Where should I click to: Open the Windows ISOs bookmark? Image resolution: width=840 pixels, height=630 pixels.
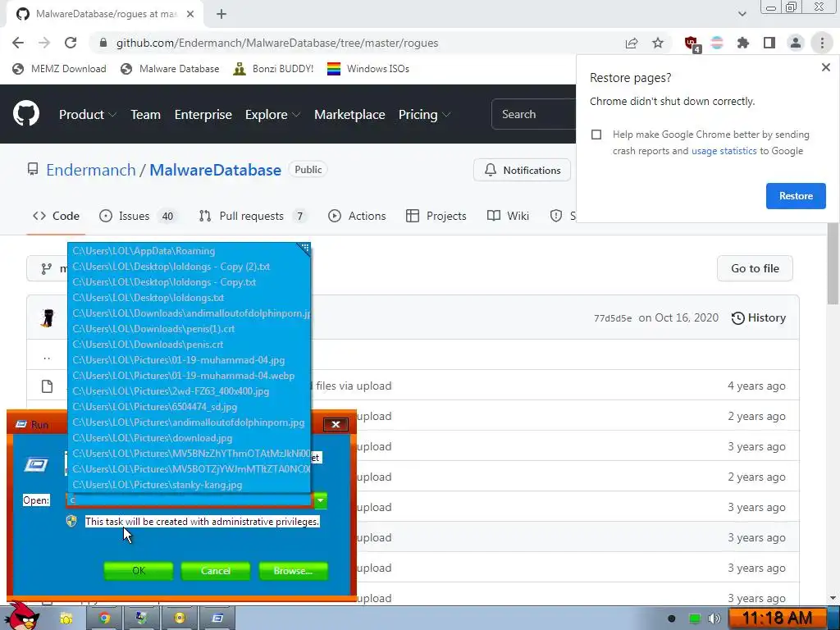[x=368, y=69]
